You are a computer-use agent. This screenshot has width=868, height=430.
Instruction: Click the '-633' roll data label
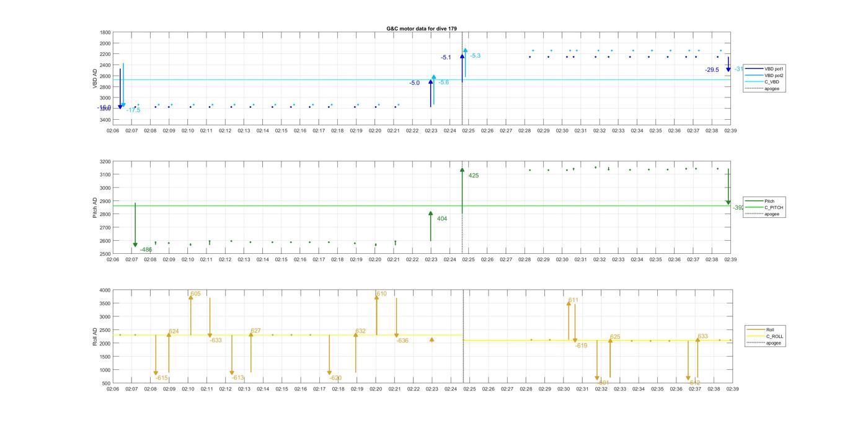coord(216,341)
